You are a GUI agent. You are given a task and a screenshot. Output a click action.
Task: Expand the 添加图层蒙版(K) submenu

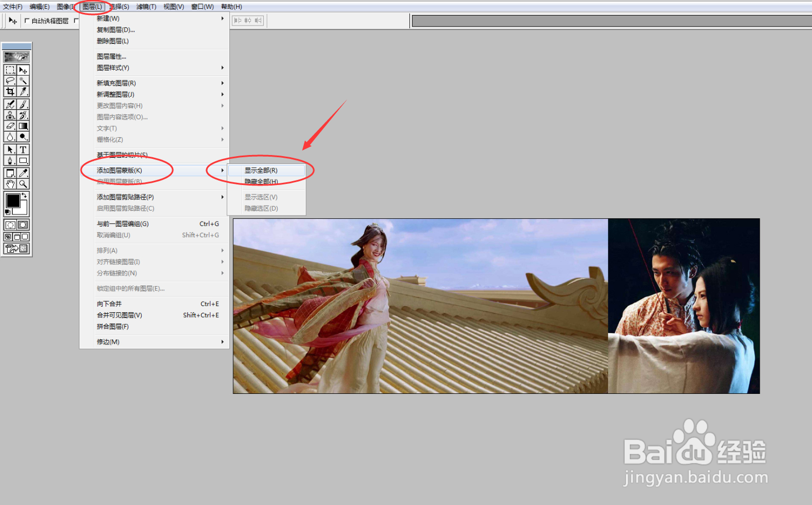[154, 171]
